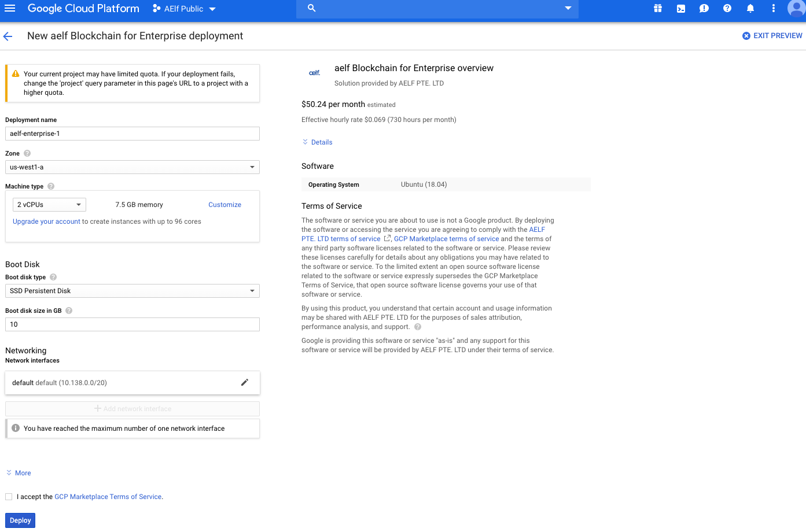Click the quota warning triangle icon

tap(16, 74)
